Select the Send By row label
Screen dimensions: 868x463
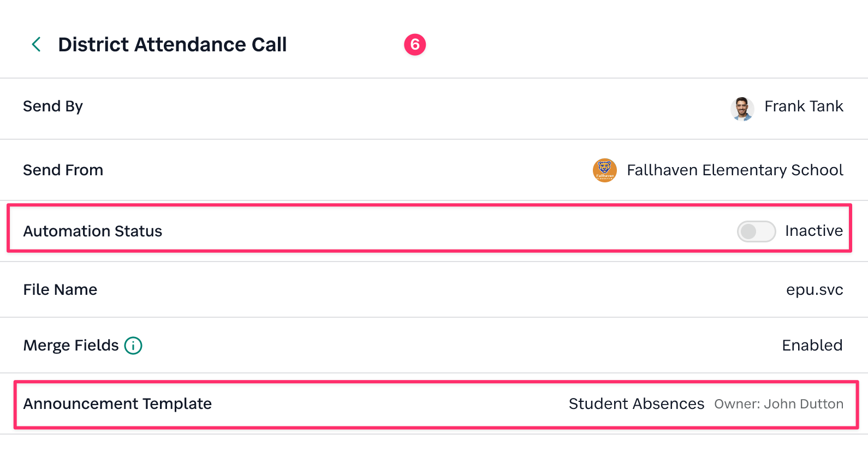click(x=53, y=106)
